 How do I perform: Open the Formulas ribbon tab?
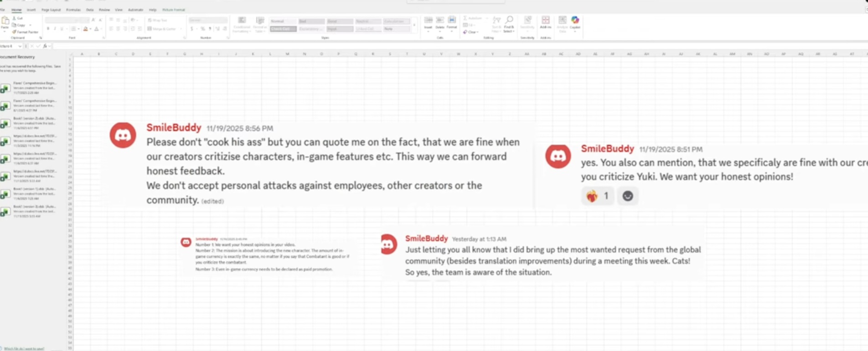tap(73, 10)
